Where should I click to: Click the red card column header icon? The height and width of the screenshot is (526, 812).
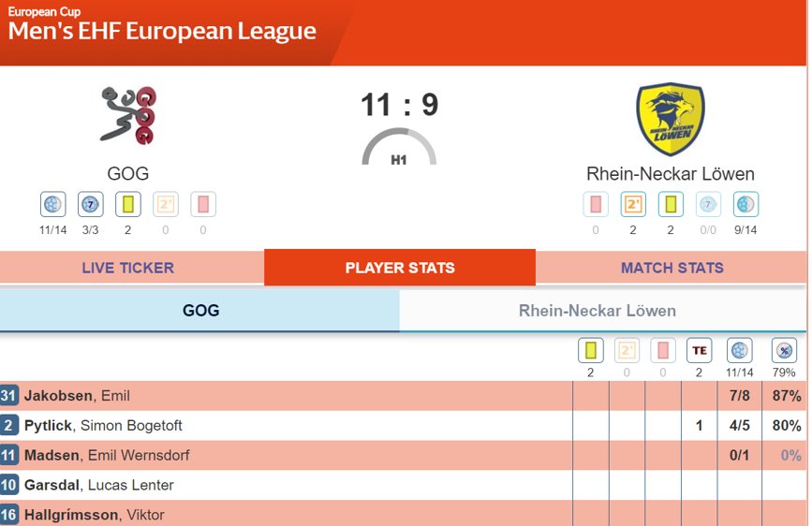tap(662, 351)
